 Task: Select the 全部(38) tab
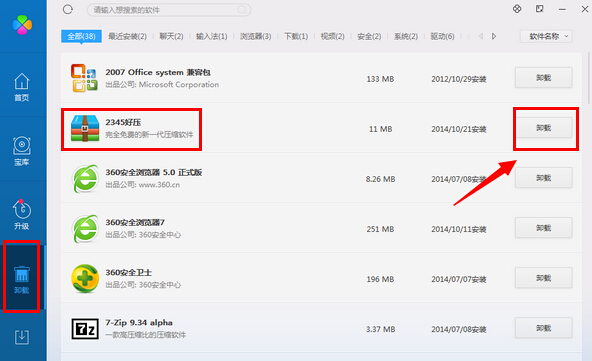tap(82, 36)
